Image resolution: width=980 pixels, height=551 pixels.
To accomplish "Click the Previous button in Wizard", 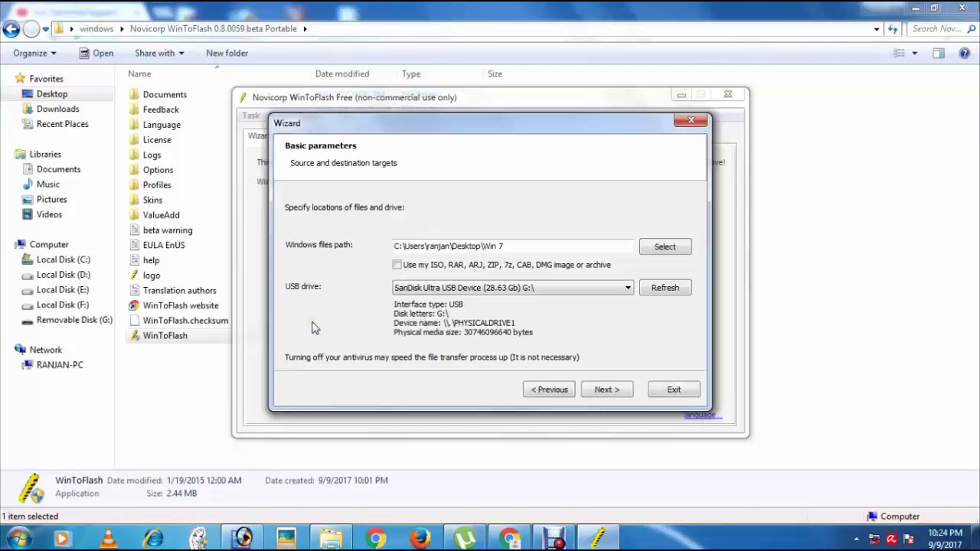I will pos(549,390).
